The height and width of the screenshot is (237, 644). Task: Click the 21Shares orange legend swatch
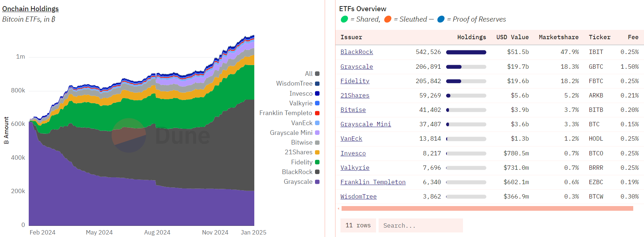pos(317,152)
